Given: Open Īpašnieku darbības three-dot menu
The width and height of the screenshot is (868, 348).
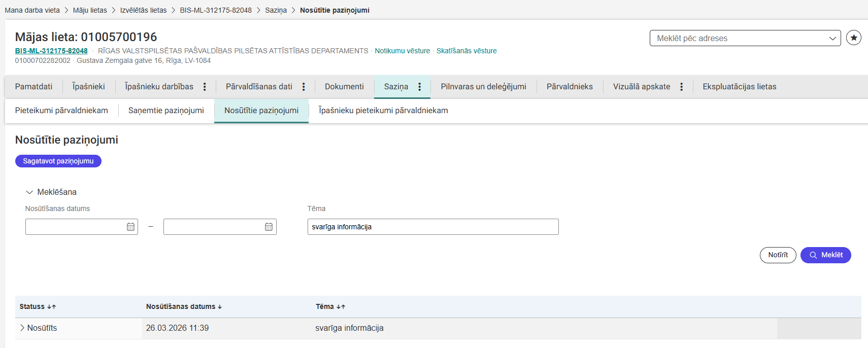Looking at the screenshot, I should pyautogui.click(x=205, y=87).
